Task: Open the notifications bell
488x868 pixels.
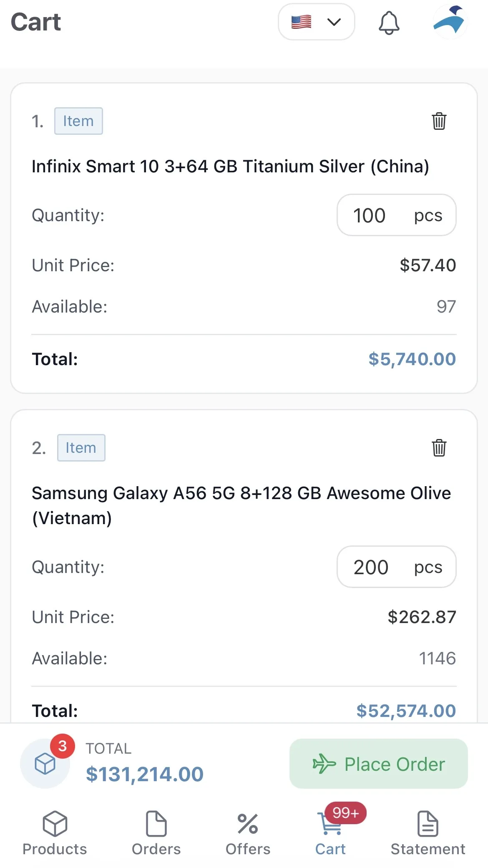Action: click(x=389, y=23)
